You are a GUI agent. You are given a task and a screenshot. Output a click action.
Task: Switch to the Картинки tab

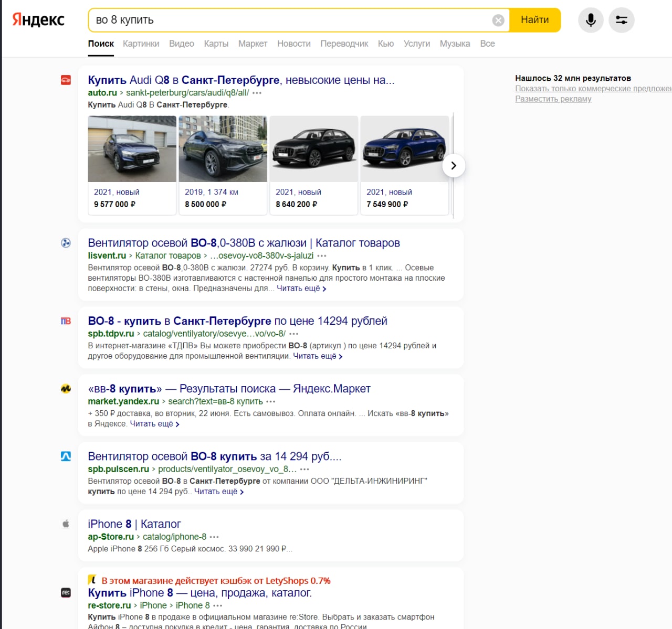[141, 44]
